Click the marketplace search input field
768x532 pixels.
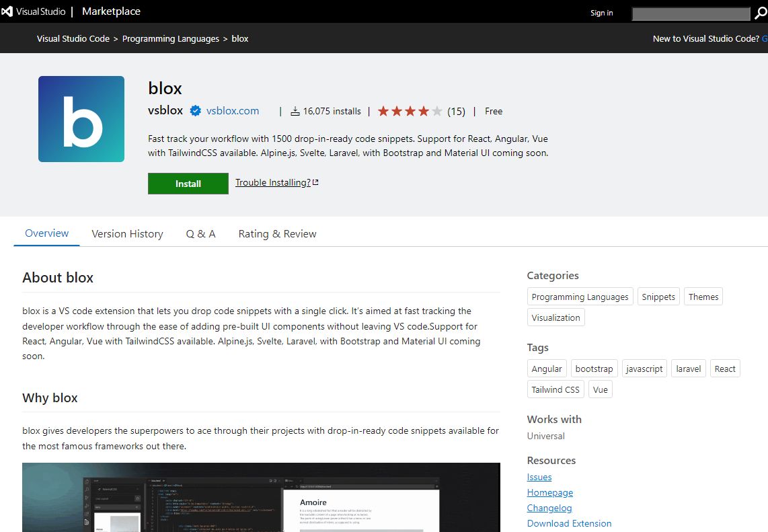tap(691, 13)
